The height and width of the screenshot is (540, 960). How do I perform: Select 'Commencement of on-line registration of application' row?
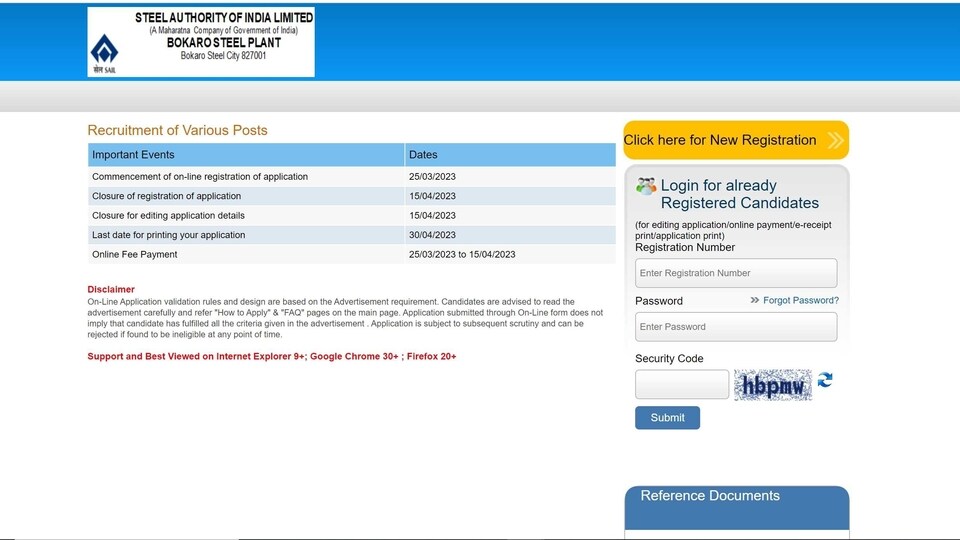[351, 176]
